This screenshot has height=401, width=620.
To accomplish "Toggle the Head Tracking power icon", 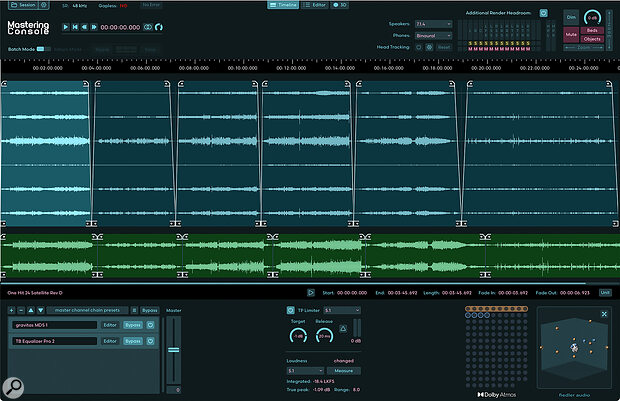I will [419, 47].
